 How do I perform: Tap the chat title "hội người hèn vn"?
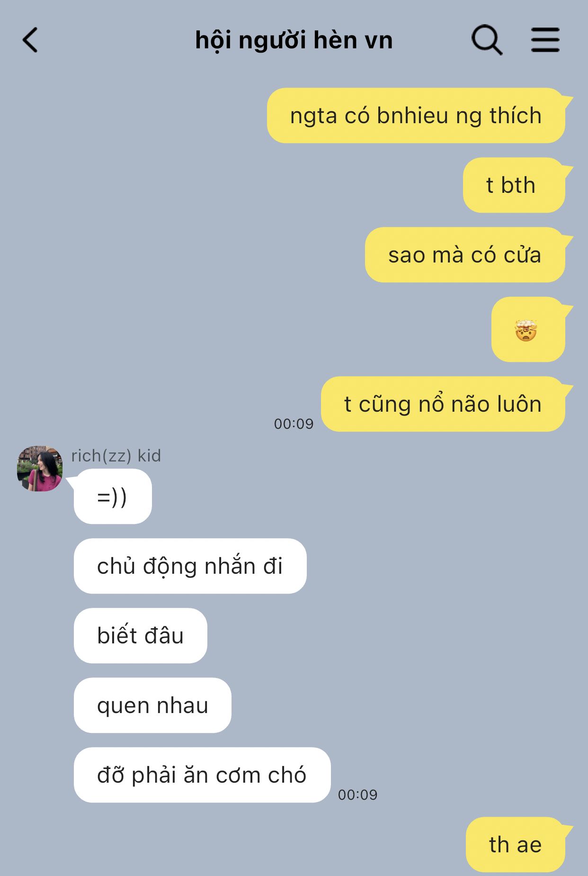[x=294, y=40]
